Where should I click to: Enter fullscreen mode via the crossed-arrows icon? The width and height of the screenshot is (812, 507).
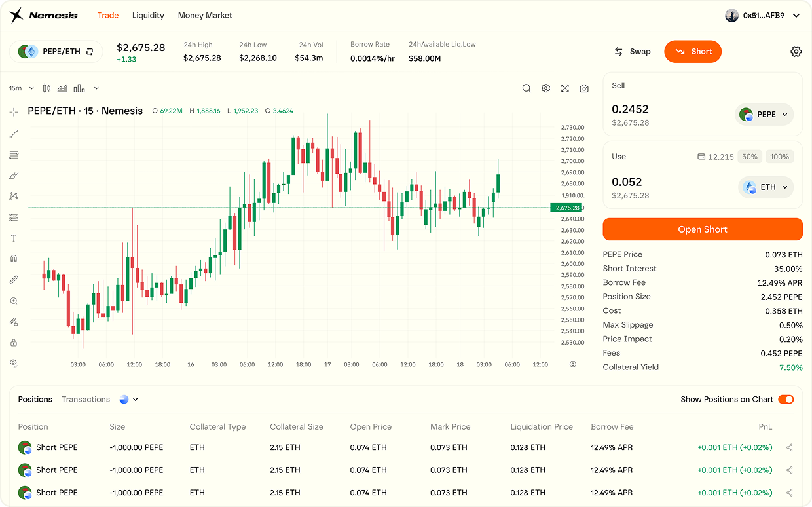tap(564, 88)
